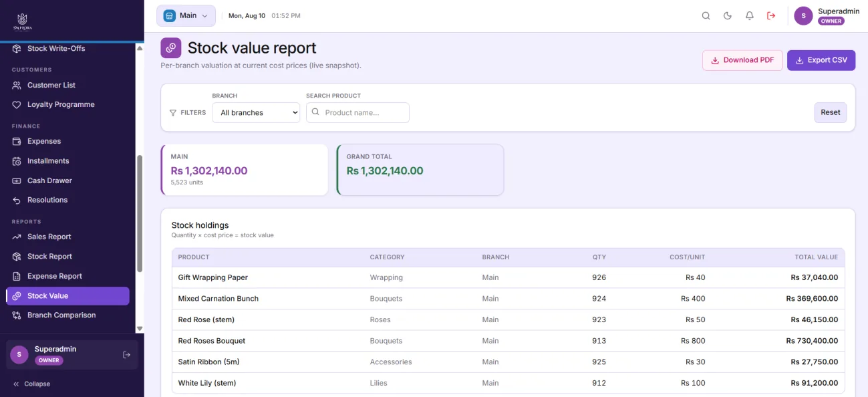Click the sidebar scrollbar thumb
Screen dimensions: 868x397
pyautogui.click(x=140, y=214)
